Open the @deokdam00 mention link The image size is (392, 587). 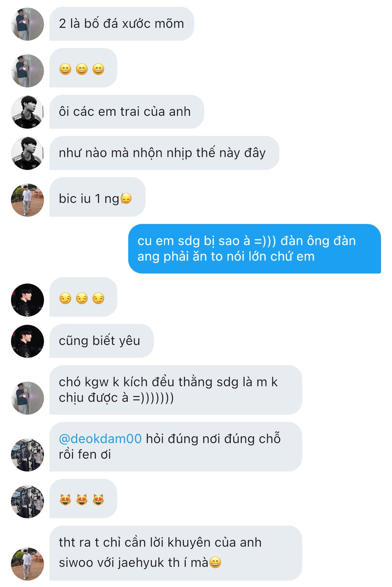(x=100, y=439)
